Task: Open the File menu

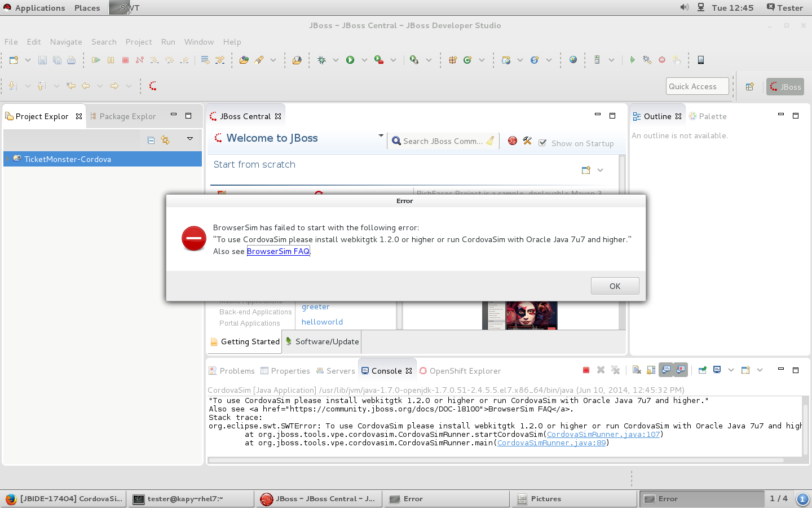Action: coord(11,42)
